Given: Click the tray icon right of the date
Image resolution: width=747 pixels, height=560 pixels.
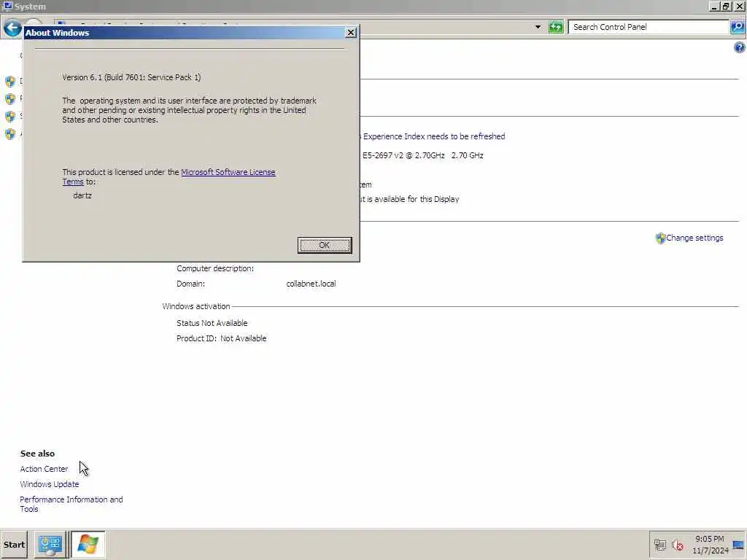Looking at the screenshot, I should click(x=738, y=545).
